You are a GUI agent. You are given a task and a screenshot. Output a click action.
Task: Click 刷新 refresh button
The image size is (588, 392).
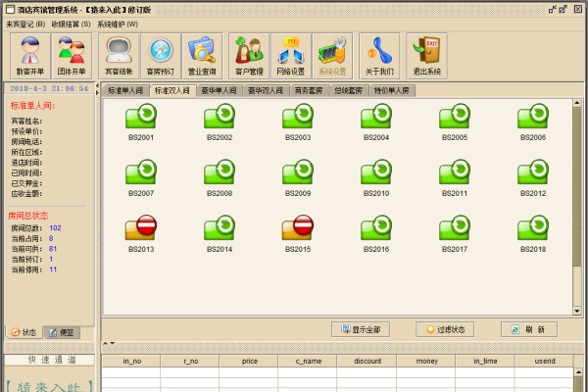(529, 329)
